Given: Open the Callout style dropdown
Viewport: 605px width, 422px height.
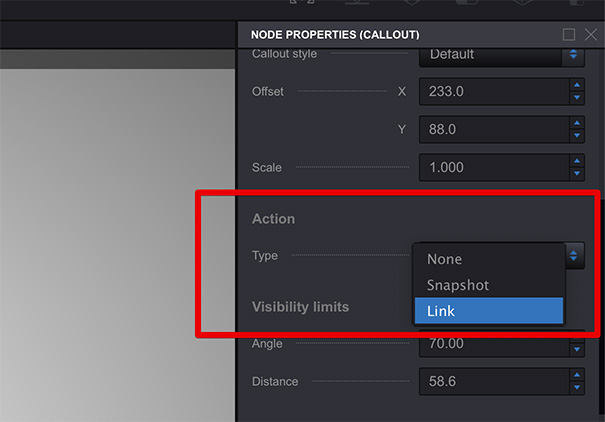Looking at the screenshot, I should click(x=502, y=56).
